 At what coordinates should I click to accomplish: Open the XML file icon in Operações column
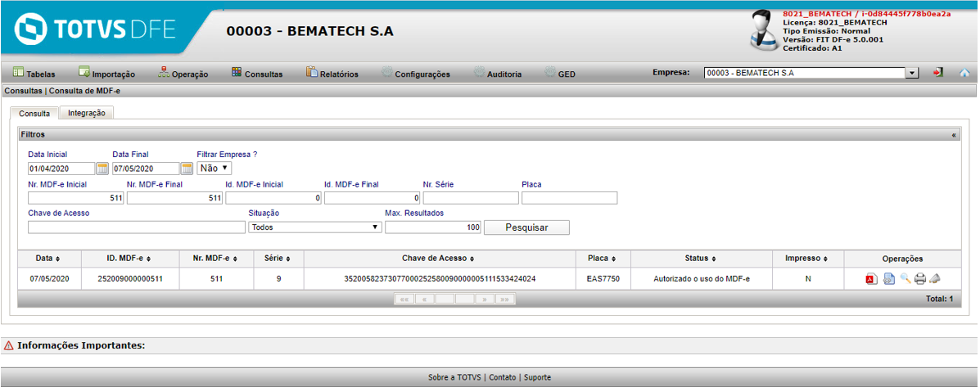pyautogui.click(x=889, y=279)
